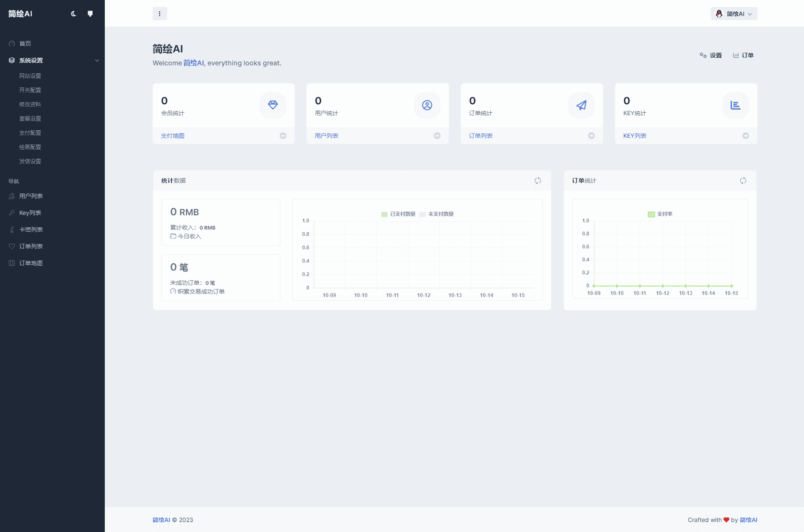Click the chart icon on KEY统计 card
Image resolution: width=804 pixels, height=532 pixels.
click(735, 105)
